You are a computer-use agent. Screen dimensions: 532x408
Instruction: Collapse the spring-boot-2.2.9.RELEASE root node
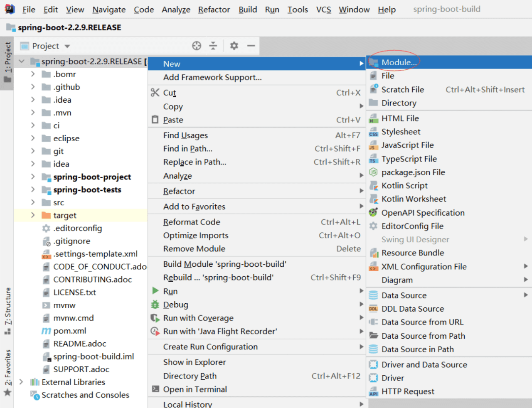coord(22,61)
